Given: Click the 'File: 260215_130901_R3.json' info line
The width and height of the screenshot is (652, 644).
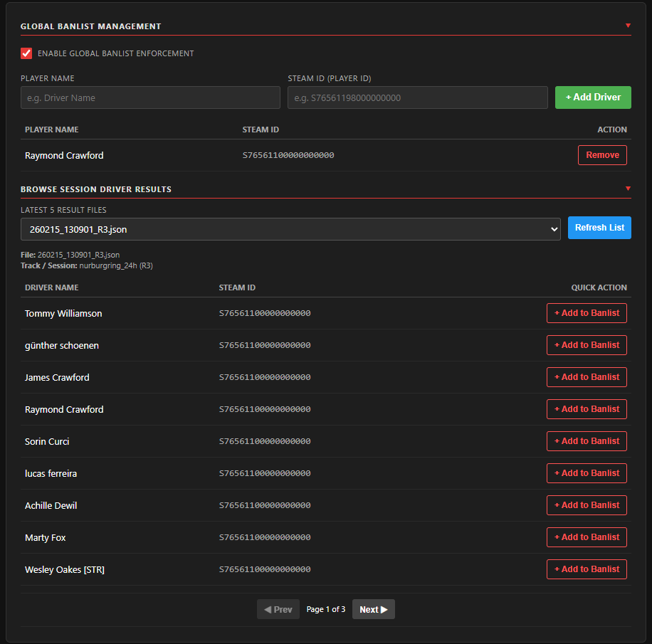Looking at the screenshot, I should (70, 255).
